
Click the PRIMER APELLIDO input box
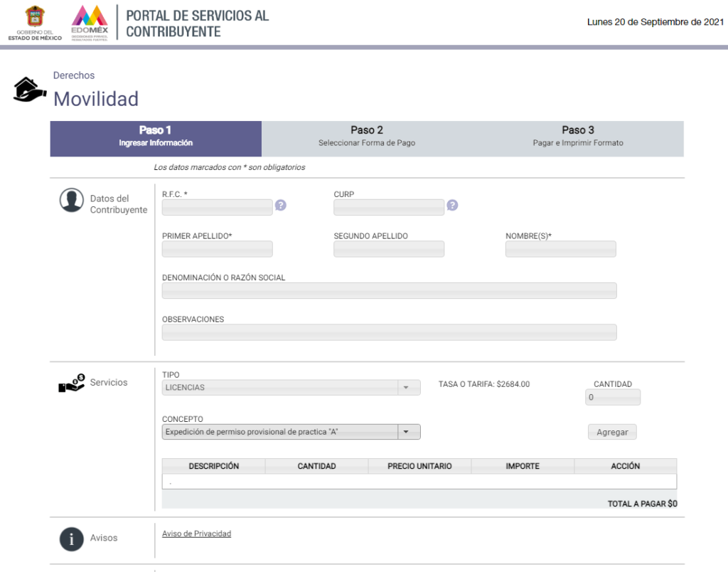(218, 249)
